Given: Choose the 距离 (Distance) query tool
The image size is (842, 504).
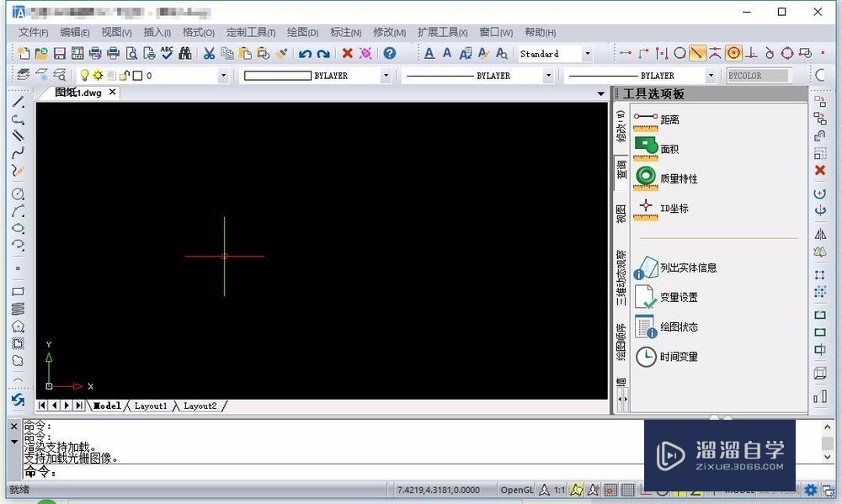Looking at the screenshot, I should pos(669,119).
